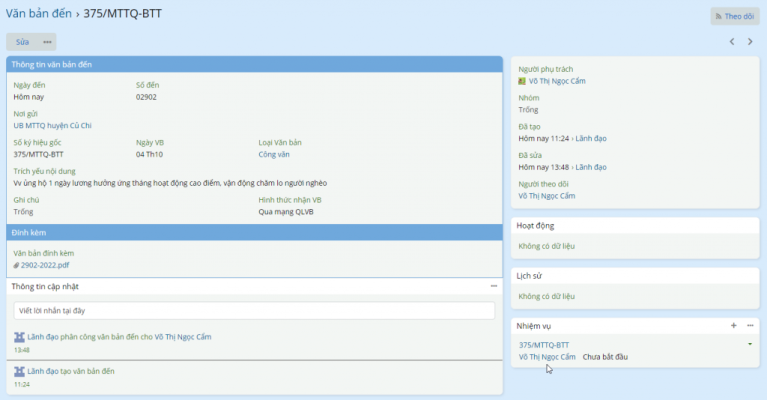Image resolution: width=767 pixels, height=400 pixels.
Task: Click the Thông tin văn bản đến header
Action: [254, 65]
